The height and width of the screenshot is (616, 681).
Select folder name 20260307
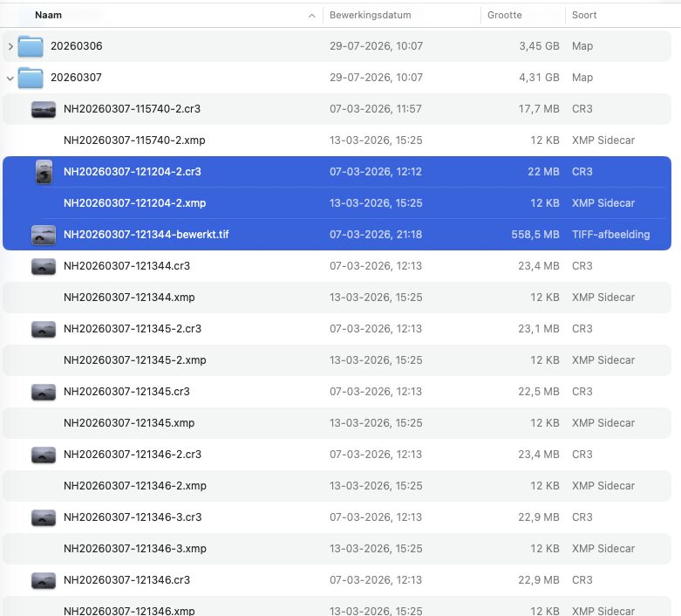76,78
